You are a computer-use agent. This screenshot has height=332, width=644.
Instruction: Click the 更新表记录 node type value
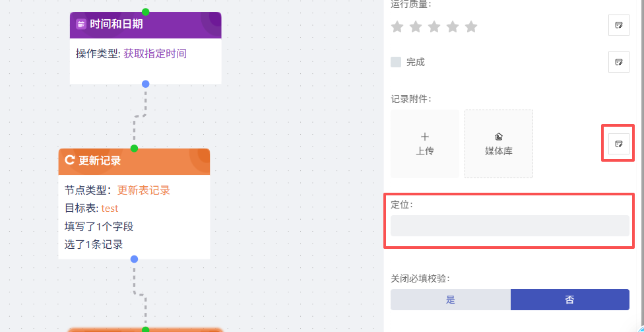pyautogui.click(x=144, y=190)
